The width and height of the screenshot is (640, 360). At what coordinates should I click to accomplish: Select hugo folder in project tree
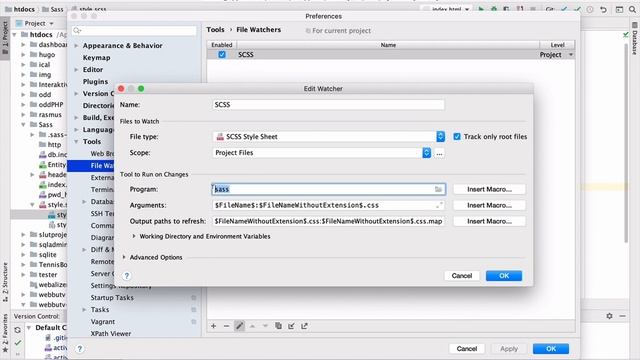click(47, 55)
